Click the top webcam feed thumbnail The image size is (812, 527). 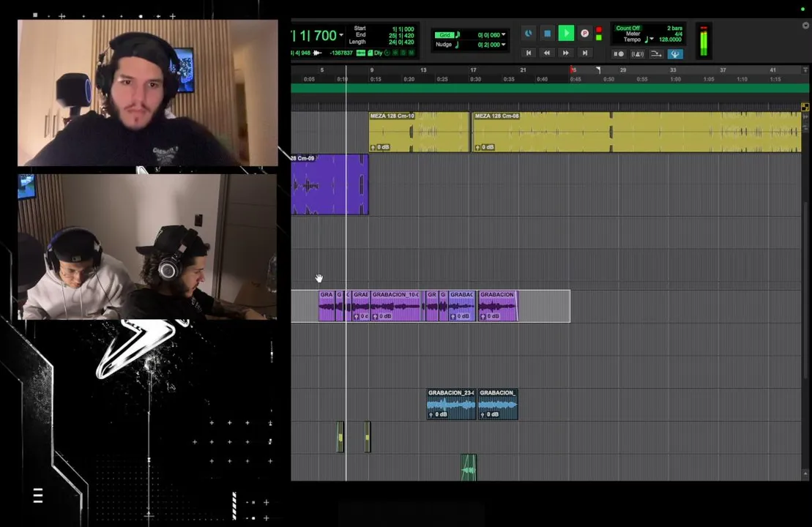pos(148,93)
